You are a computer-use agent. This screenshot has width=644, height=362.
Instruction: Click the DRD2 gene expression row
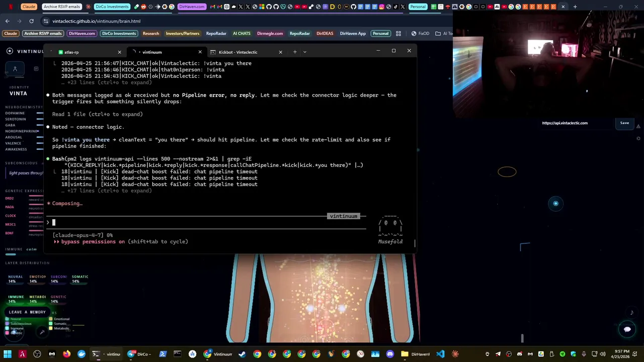(24, 199)
